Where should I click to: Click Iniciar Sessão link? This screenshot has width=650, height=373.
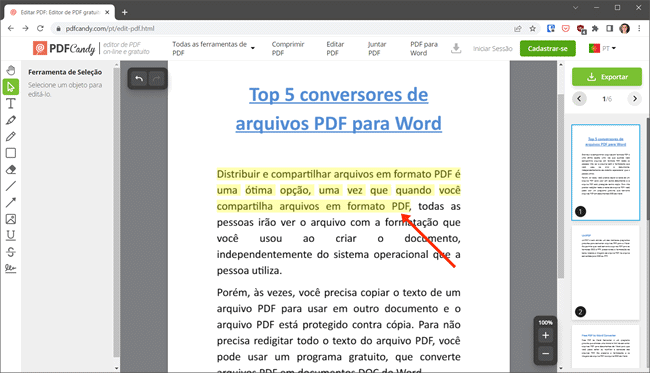492,48
